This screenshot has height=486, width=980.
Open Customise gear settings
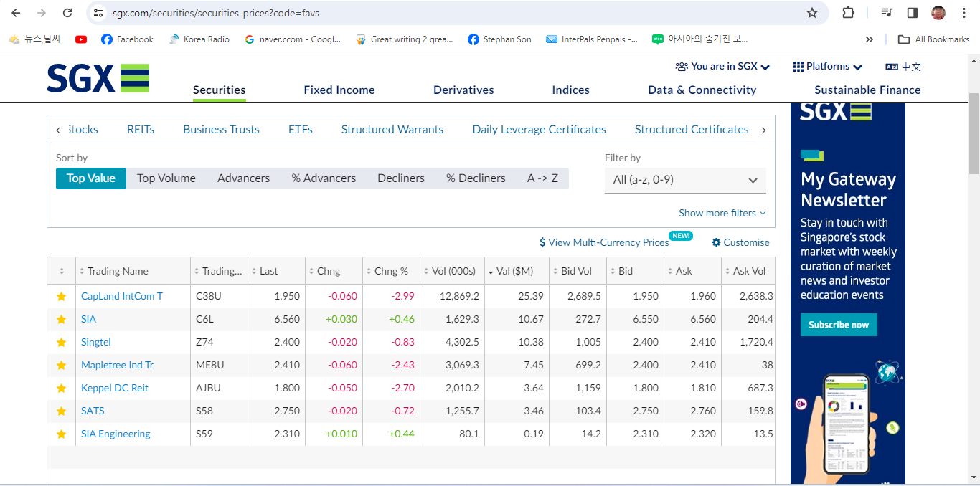pos(740,242)
